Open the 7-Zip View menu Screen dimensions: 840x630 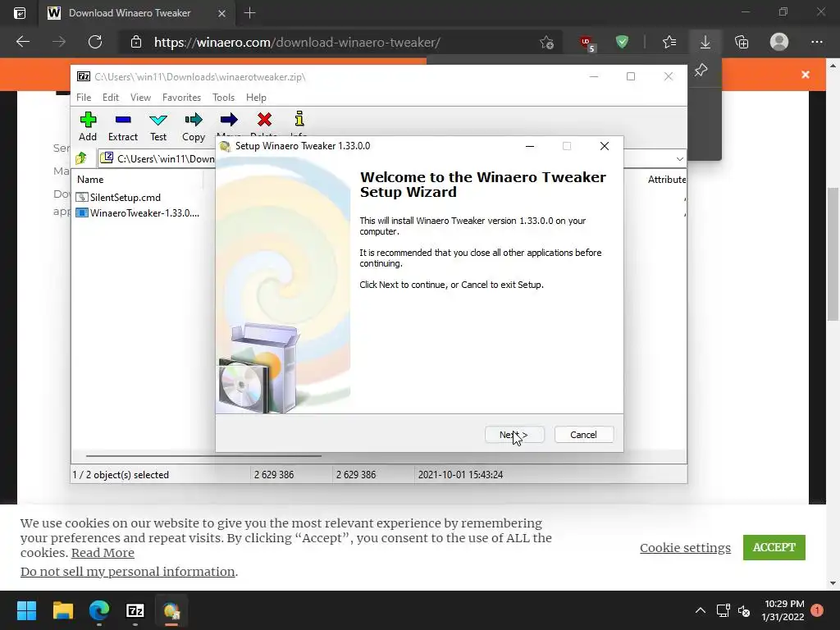[140, 98]
